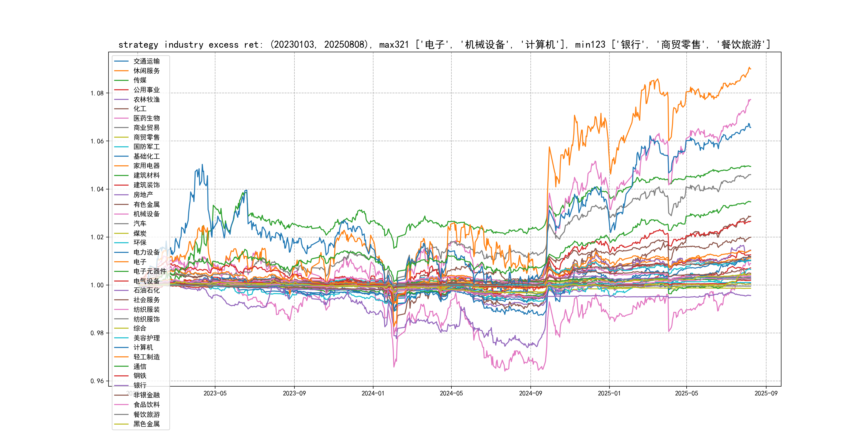Viewport: 868px width, 434px height.
Task: Click the 医药生物 legend label
Action: click(x=146, y=118)
